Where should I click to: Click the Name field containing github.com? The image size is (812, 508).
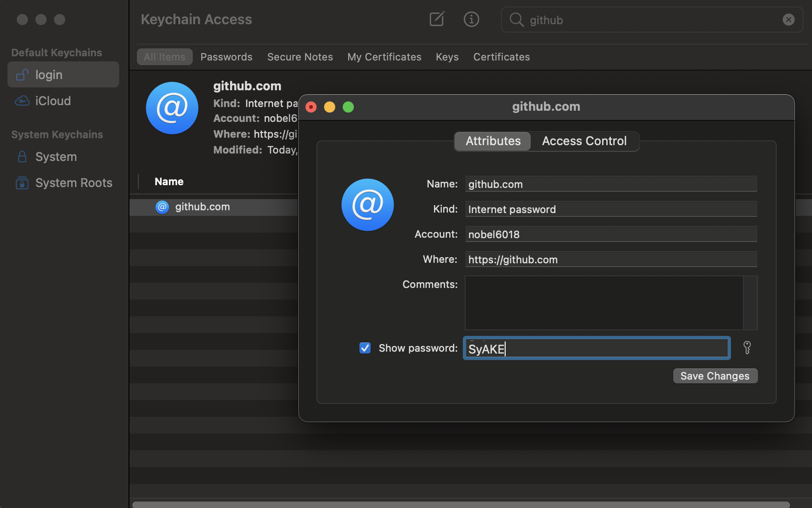[x=611, y=184]
